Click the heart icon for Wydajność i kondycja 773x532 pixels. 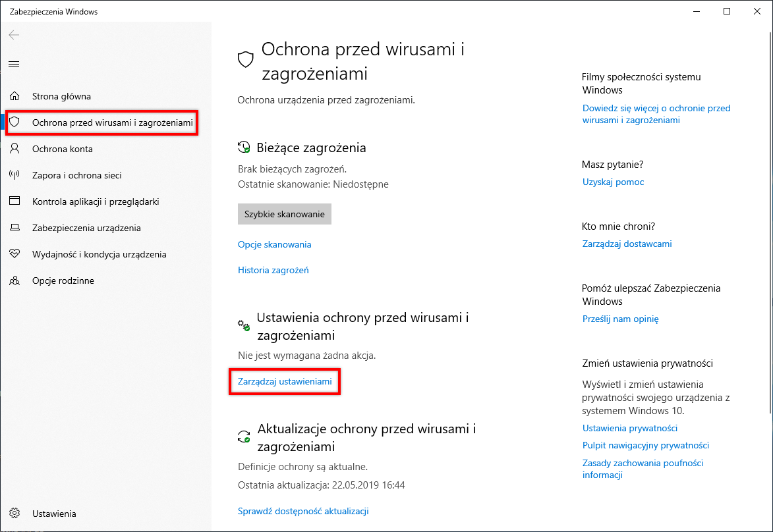click(14, 254)
